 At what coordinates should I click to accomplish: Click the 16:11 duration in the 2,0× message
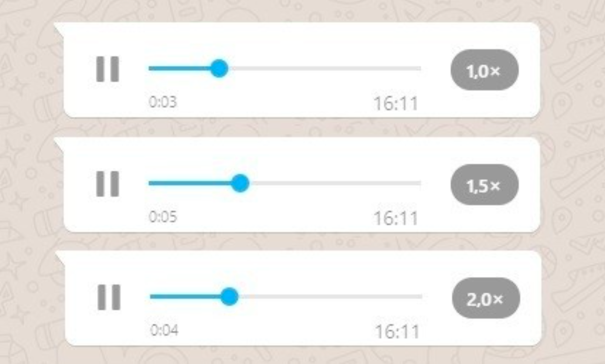click(397, 332)
